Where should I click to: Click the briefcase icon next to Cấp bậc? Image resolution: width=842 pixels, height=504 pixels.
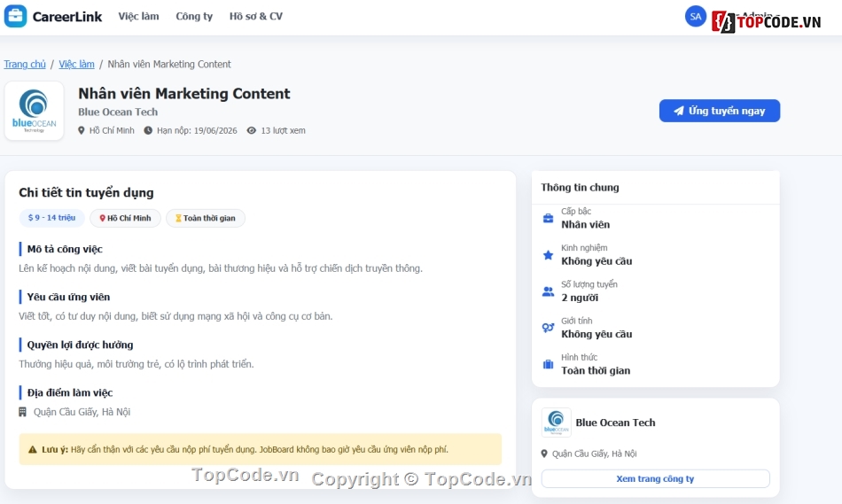[548, 219]
